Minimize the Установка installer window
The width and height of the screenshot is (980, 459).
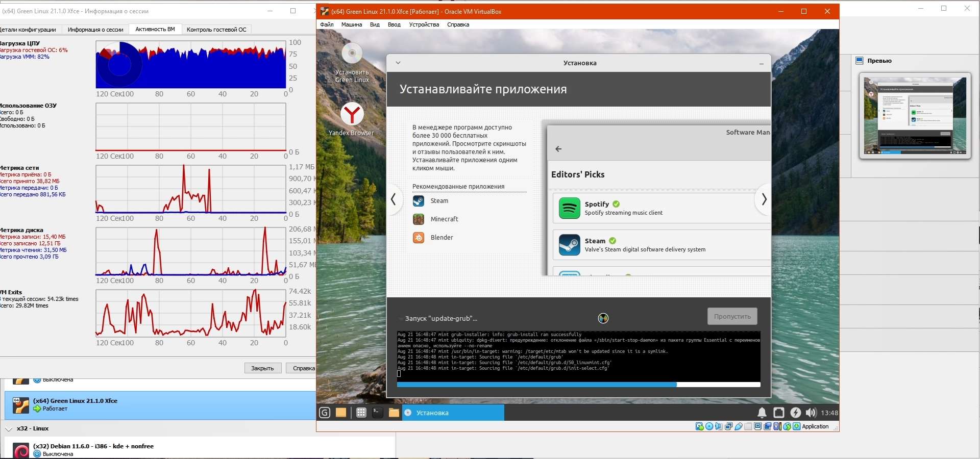(x=761, y=64)
